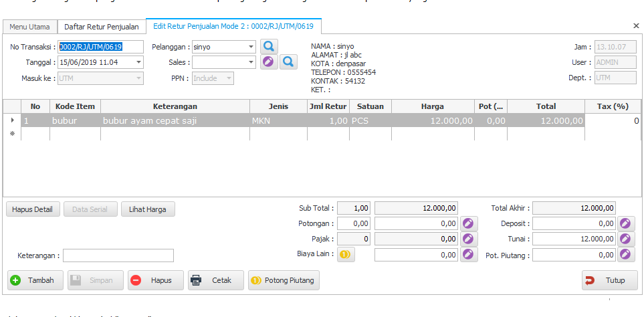Open the Pelanggan dropdown list
The width and height of the screenshot is (644, 317).
coord(251,47)
